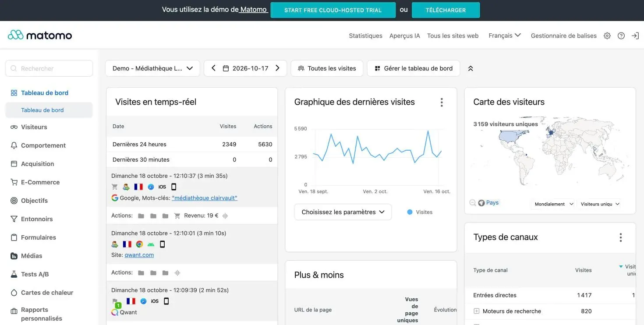The width and height of the screenshot is (644, 325).
Task: Open Visiteurs in the sidebar
Action: [x=34, y=127]
